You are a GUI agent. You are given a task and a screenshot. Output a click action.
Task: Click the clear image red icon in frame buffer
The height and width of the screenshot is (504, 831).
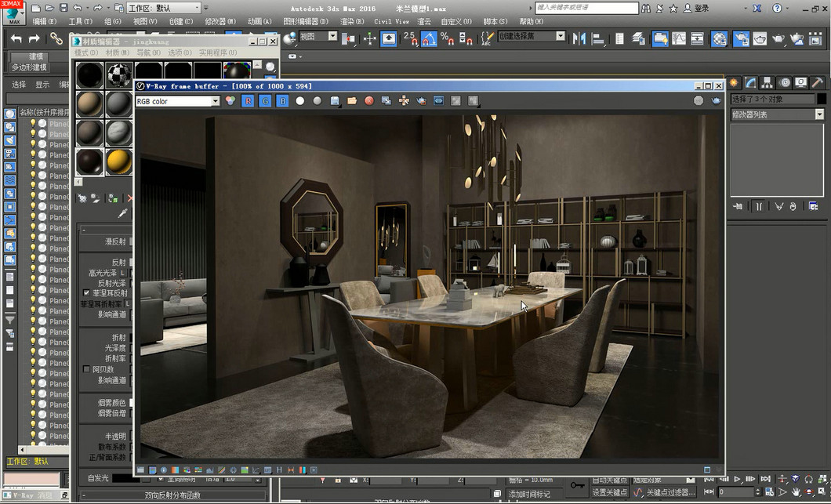(x=369, y=101)
